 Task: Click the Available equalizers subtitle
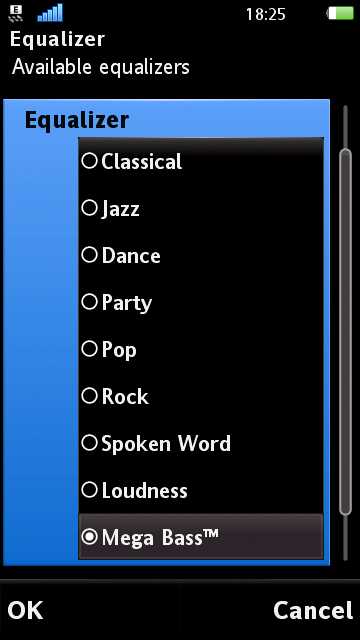101,67
